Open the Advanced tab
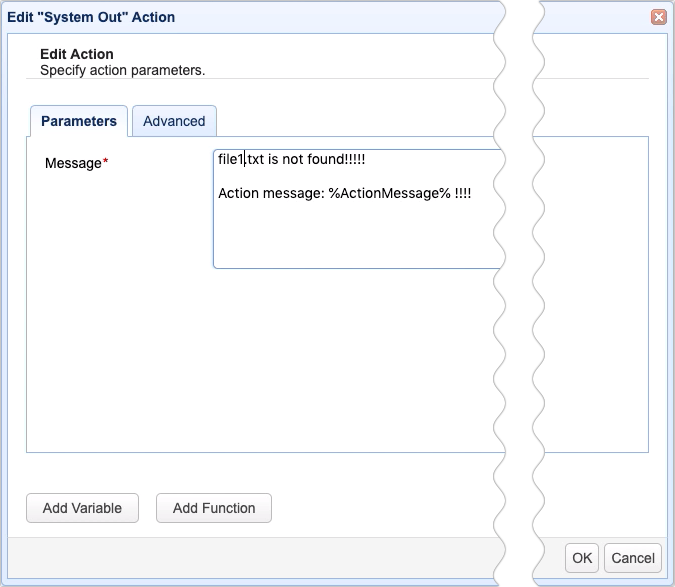Viewport: 675px width, 587px height. pos(174,121)
